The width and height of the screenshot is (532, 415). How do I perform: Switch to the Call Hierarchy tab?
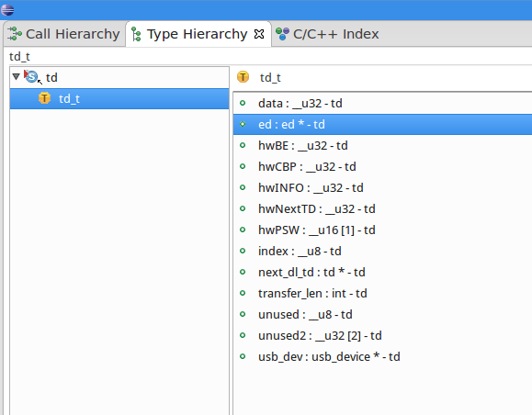click(x=64, y=34)
